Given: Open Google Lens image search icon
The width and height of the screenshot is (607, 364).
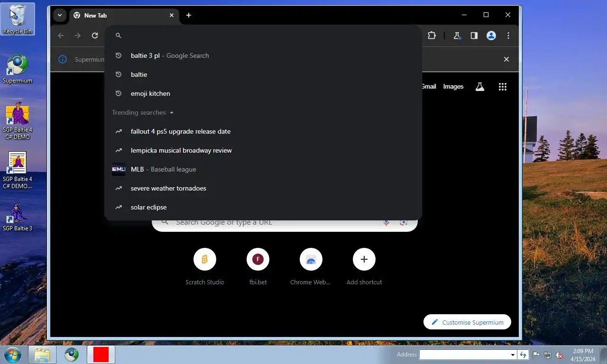Looking at the screenshot, I should tap(404, 222).
